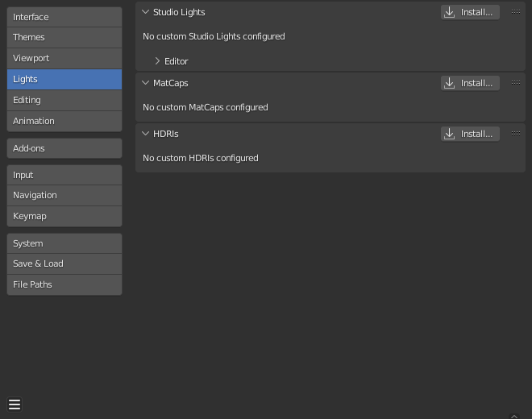Open the File Paths section

(x=64, y=284)
